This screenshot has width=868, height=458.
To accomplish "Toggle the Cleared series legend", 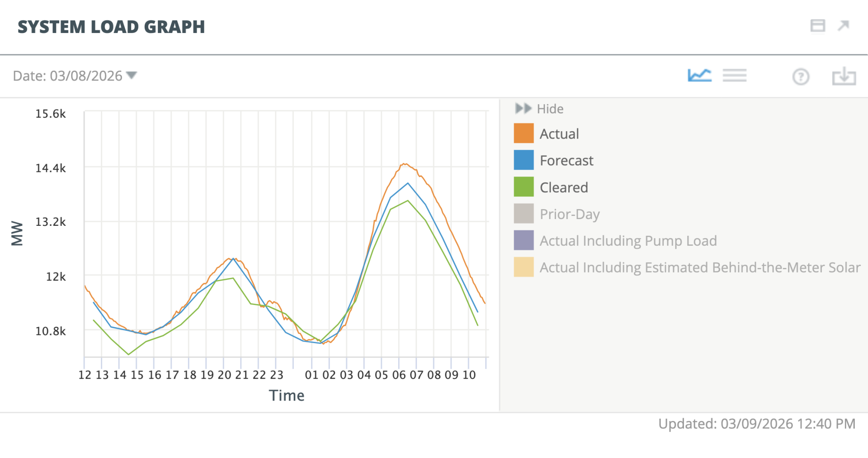I will (x=564, y=187).
